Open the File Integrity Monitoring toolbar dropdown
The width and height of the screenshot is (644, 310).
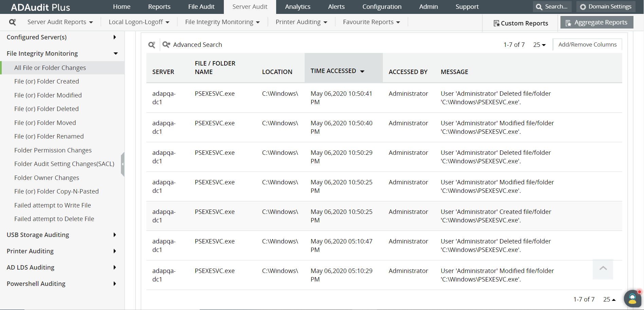point(222,22)
